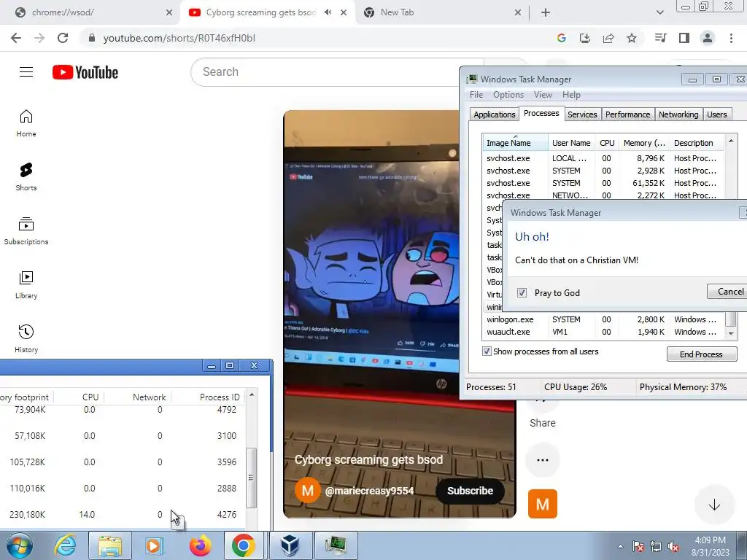The image size is (747, 560).
Task: Open the Chrome tab search chevron
Action: (659, 13)
